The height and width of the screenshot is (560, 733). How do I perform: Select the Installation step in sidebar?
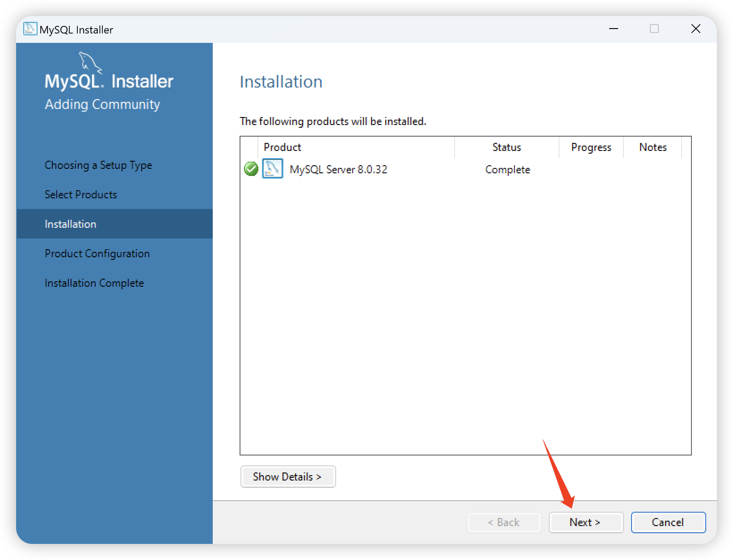tap(114, 224)
